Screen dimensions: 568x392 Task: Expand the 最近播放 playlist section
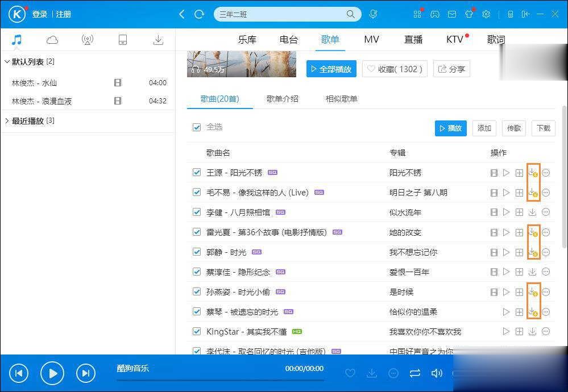pos(7,120)
